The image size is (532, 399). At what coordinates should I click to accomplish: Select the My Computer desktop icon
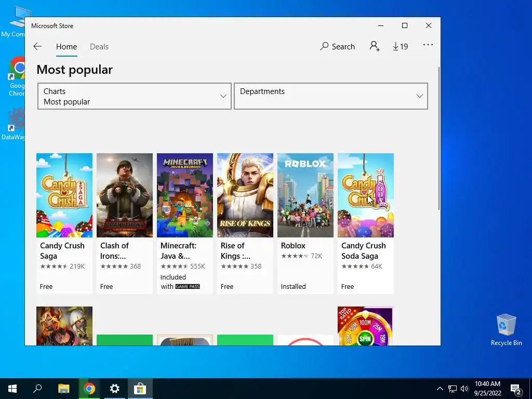[x=14, y=22]
